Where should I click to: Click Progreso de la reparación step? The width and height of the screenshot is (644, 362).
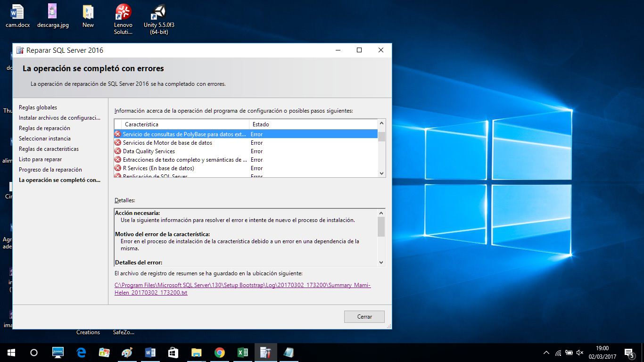click(x=50, y=170)
